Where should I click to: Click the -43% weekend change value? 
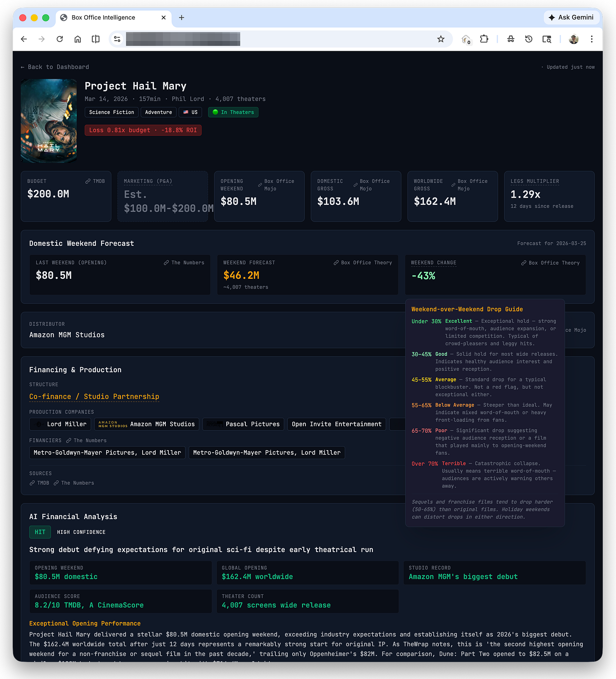pyautogui.click(x=423, y=276)
